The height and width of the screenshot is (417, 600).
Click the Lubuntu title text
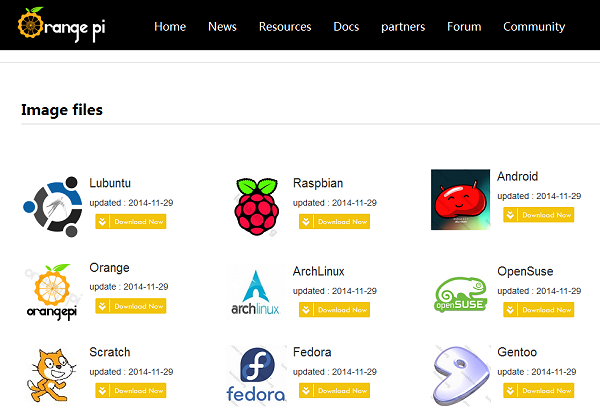pyautogui.click(x=110, y=183)
